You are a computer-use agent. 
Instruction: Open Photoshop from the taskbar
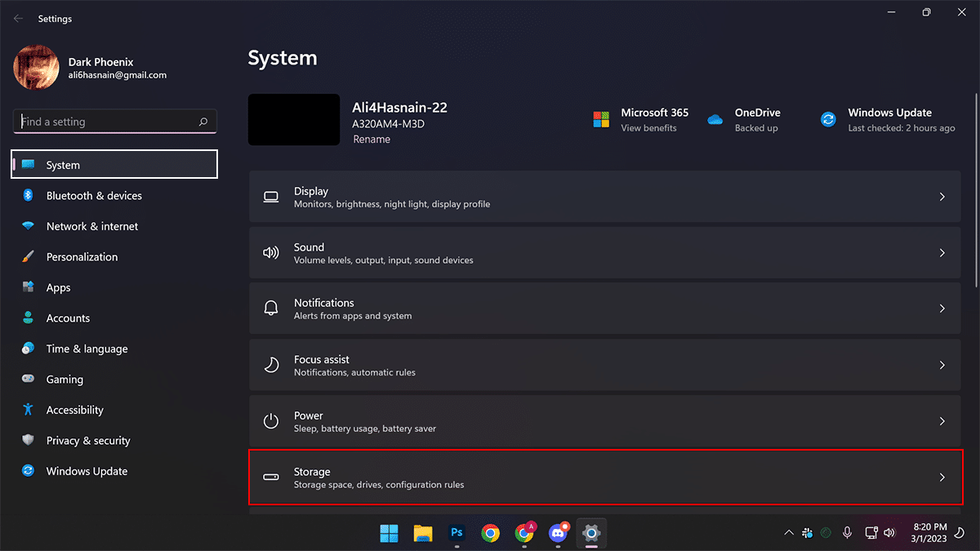pos(457,533)
